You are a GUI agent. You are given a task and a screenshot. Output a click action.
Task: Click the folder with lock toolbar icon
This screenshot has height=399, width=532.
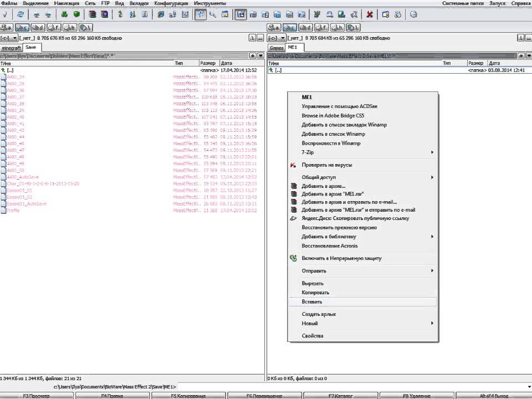click(386, 14)
